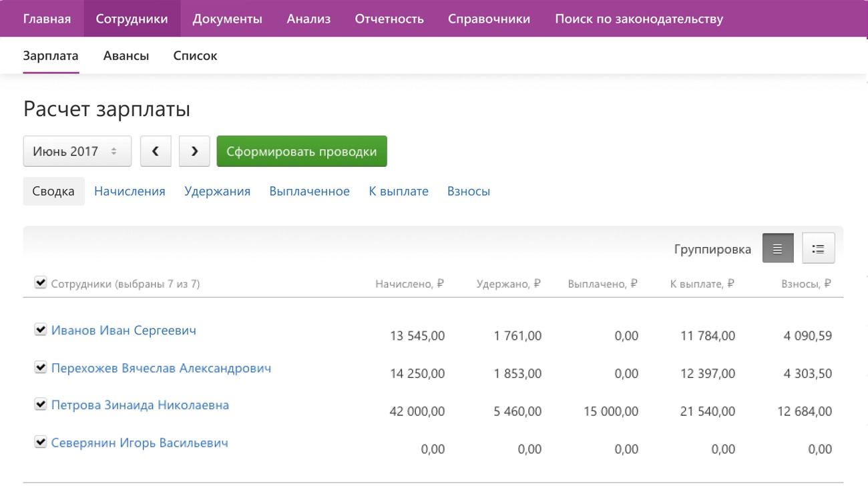The image size is (868, 488).
Task: Click the Сформировать проводки button
Action: click(x=301, y=152)
